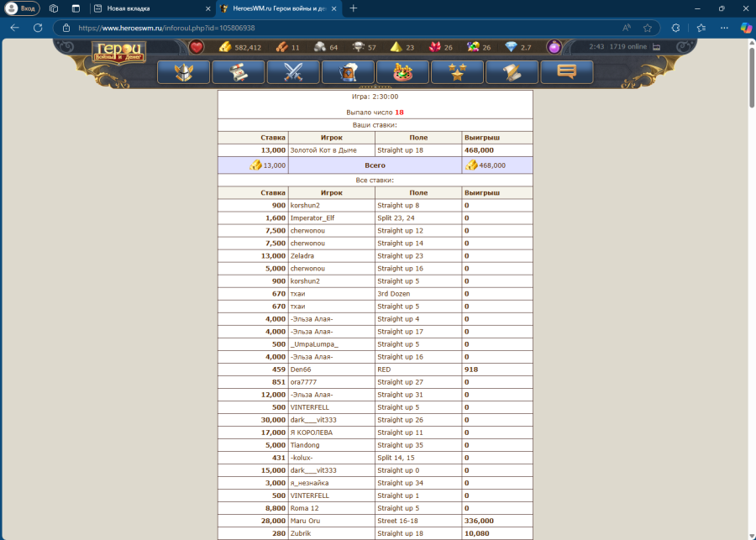Open player Tiandong profile link
Screen dimensions: 756x540
305,445
